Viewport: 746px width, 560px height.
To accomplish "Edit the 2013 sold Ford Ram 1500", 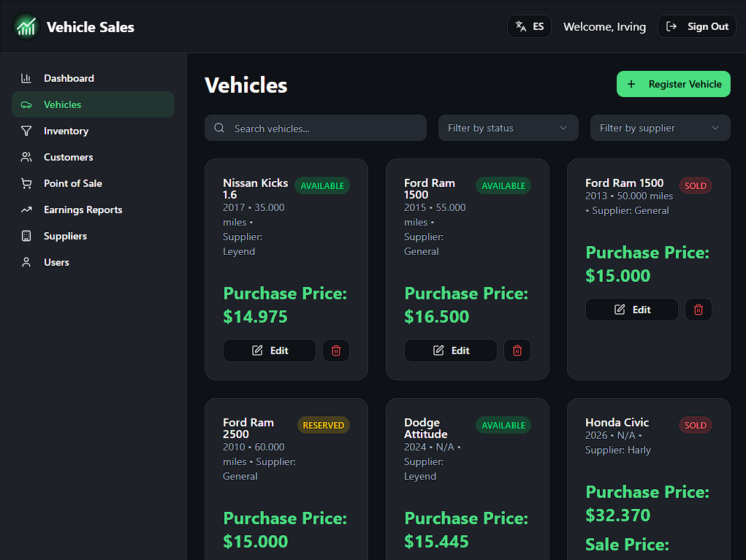I will point(632,310).
